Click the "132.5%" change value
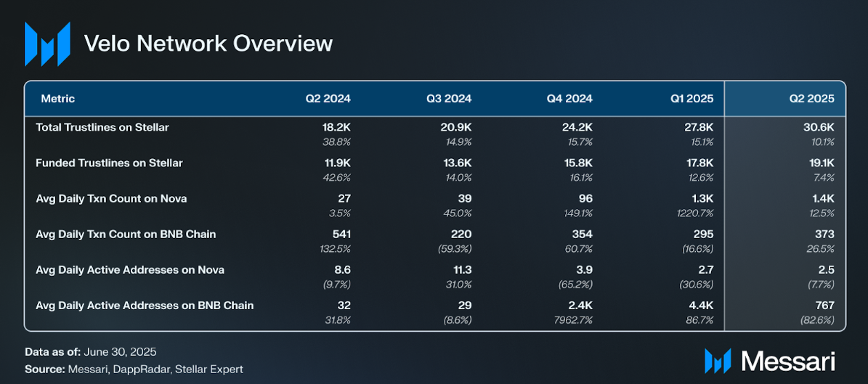The image size is (868, 384). [336, 250]
